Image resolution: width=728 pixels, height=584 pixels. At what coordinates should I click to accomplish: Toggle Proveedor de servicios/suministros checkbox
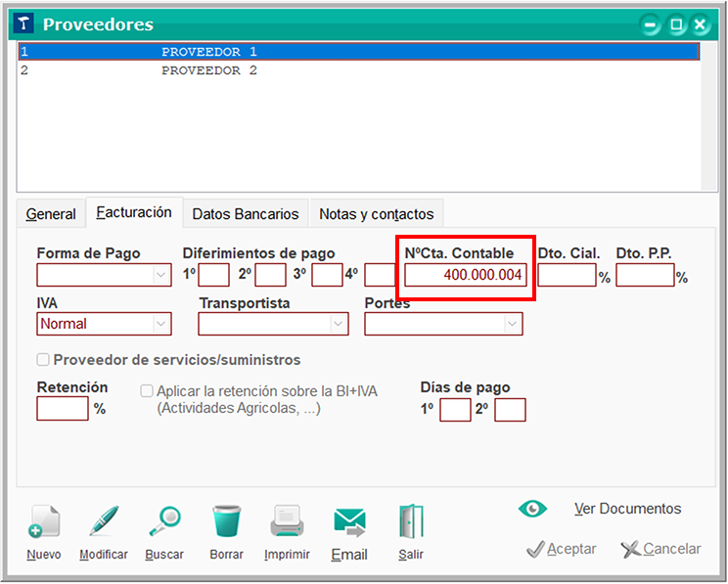43,360
